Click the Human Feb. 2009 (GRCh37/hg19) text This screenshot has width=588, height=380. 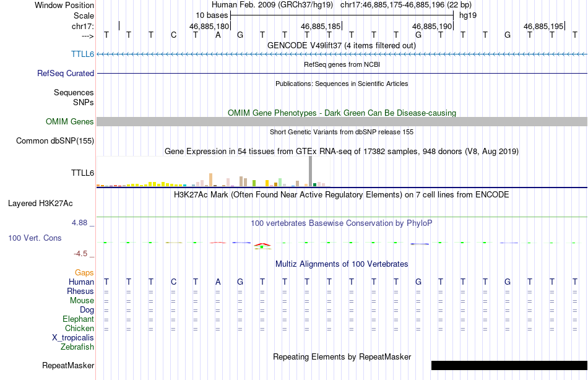(x=272, y=5)
